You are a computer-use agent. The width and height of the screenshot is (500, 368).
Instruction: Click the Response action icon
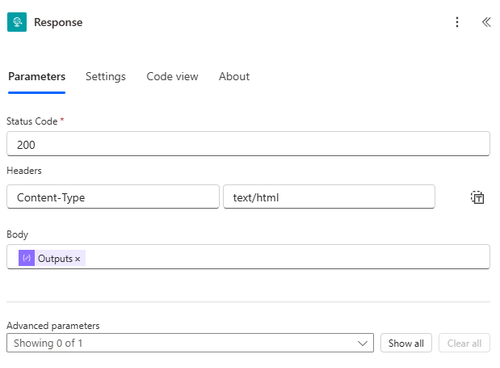pos(17,22)
